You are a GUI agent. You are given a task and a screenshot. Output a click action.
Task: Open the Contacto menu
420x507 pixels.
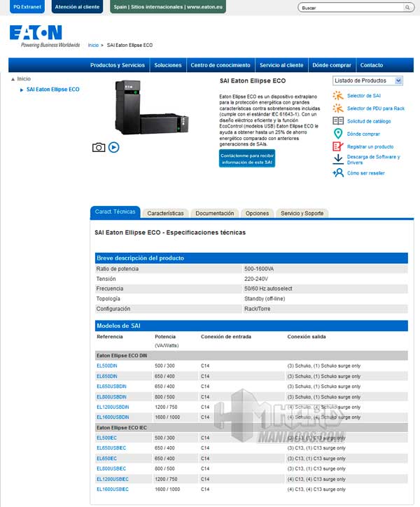372,65
